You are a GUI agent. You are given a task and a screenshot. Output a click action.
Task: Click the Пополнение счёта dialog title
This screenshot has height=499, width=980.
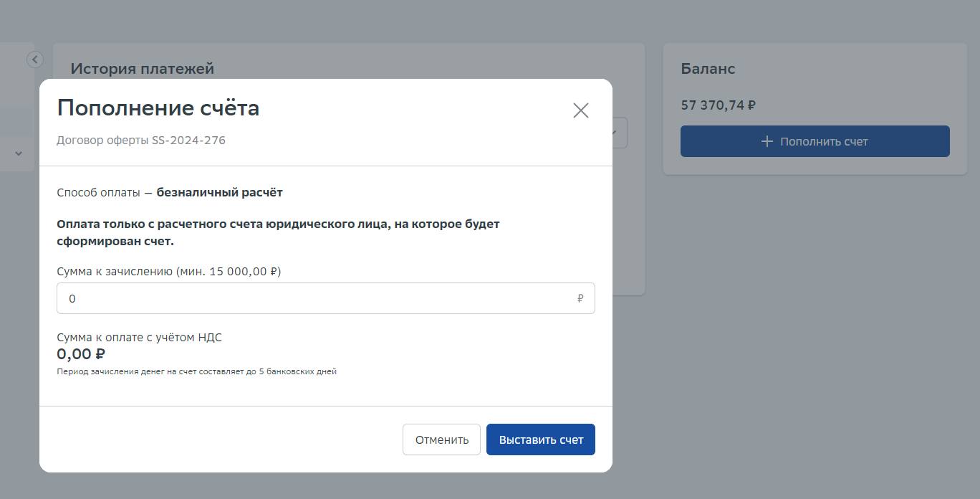click(158, 108)
